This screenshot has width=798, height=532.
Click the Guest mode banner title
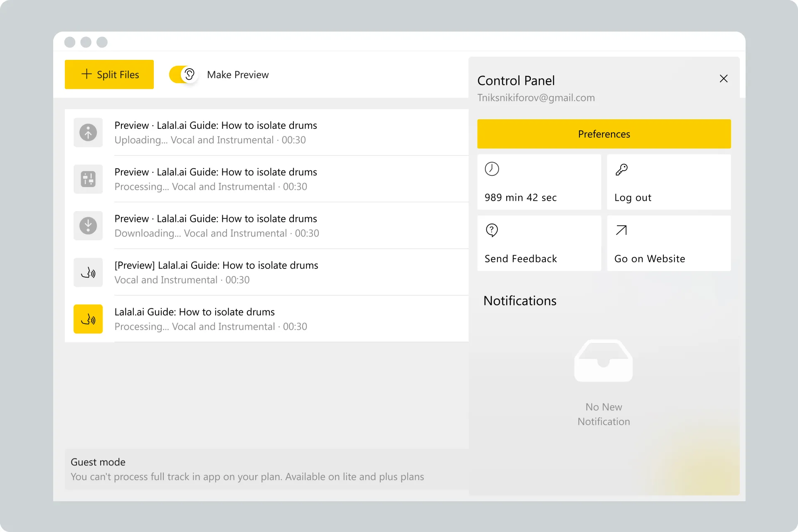point(98,462)
